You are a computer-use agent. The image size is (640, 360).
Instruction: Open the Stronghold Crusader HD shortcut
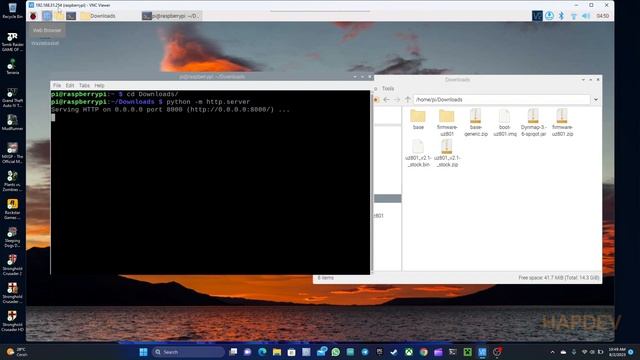coord(12,321)
